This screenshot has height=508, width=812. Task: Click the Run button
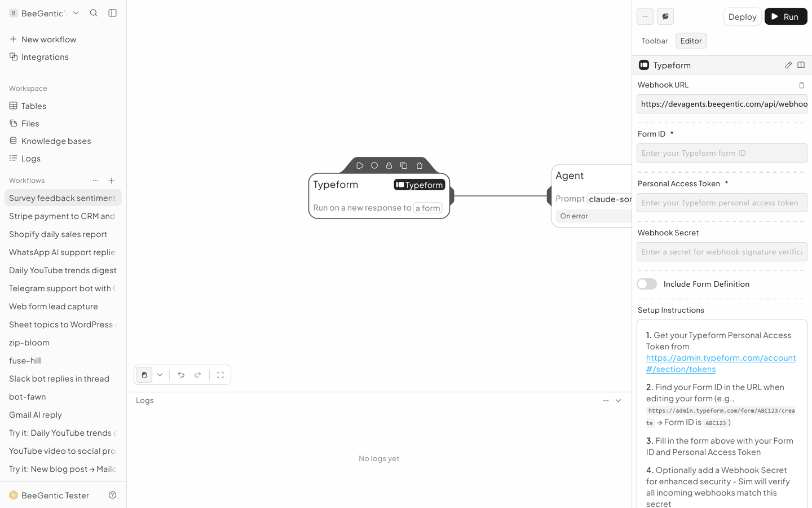click(786, 16)
